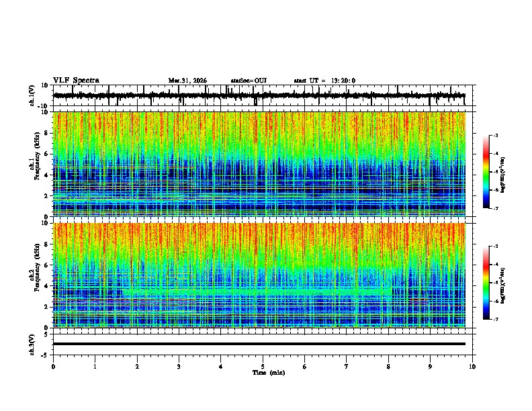Click the time axis tick label "10"
Image resolution: width=532 pixels, height=411 pixels.
tap(472, 367)
